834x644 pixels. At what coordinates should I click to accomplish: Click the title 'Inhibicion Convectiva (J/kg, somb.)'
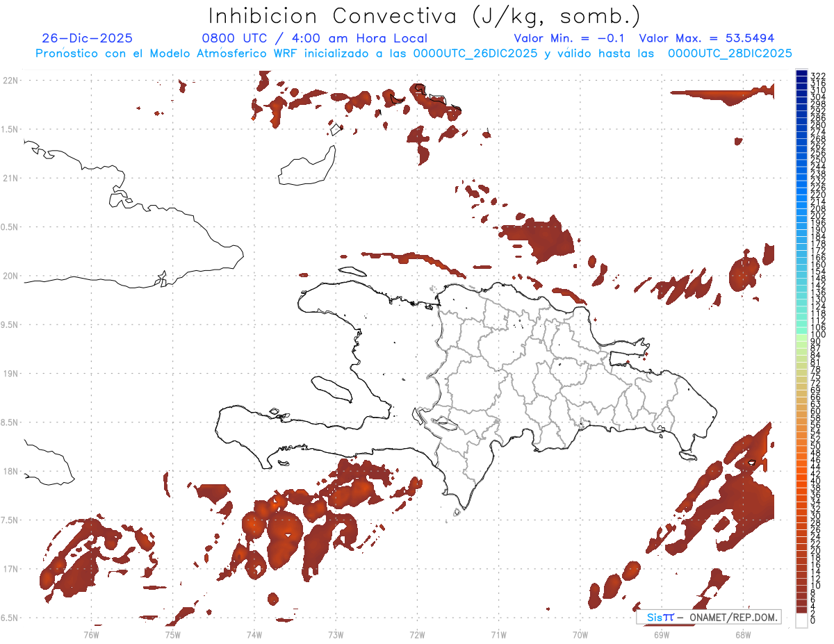[x=424, y=16]
